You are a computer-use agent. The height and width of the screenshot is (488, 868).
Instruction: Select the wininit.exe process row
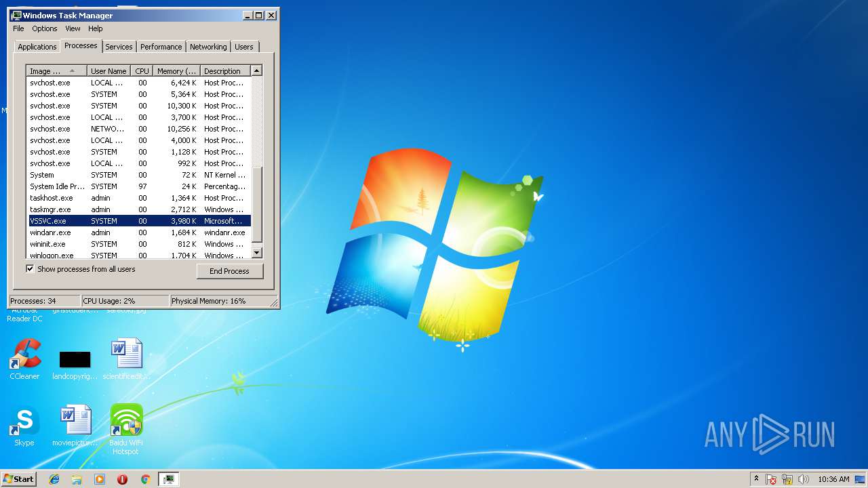139,244
